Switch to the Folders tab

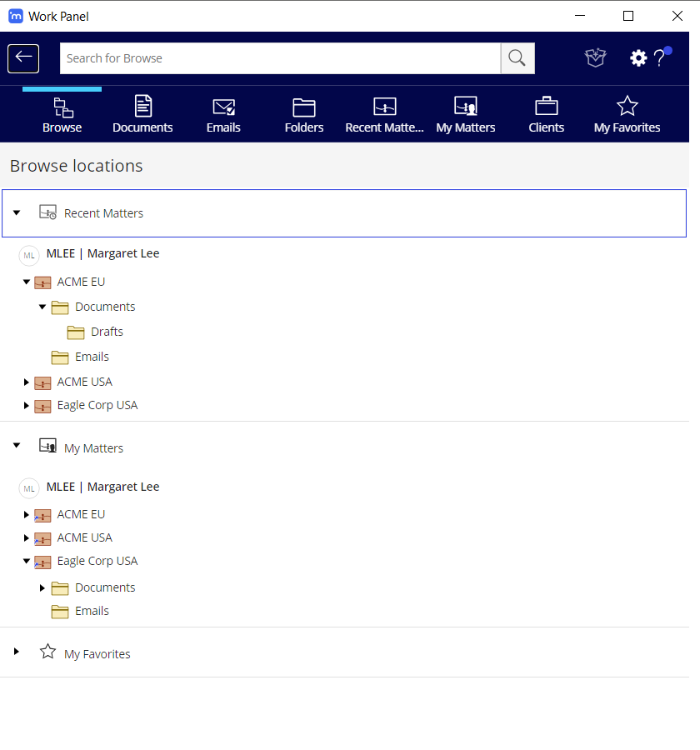click(x=304, y=115)
